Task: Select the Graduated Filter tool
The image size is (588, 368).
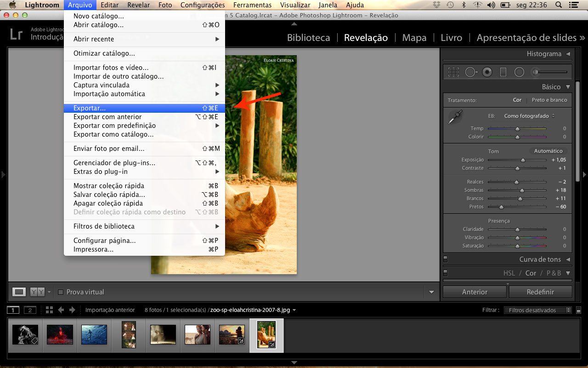Action: 503,72
